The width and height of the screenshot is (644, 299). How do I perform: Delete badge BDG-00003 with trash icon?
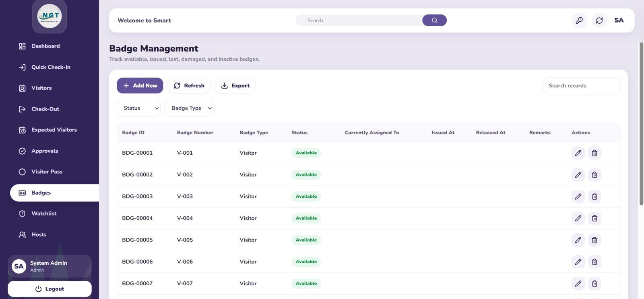coord(594,197)
